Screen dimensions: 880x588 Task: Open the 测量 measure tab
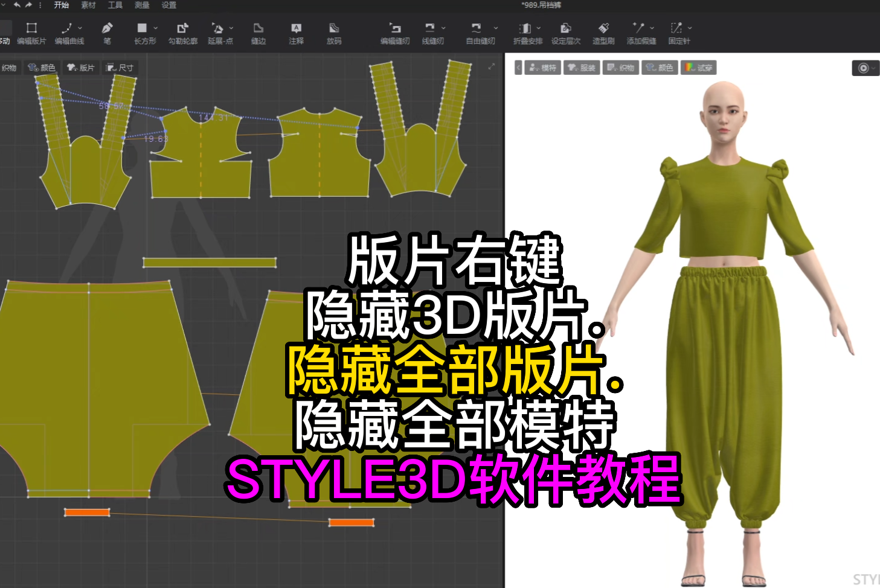click(142, 5)
